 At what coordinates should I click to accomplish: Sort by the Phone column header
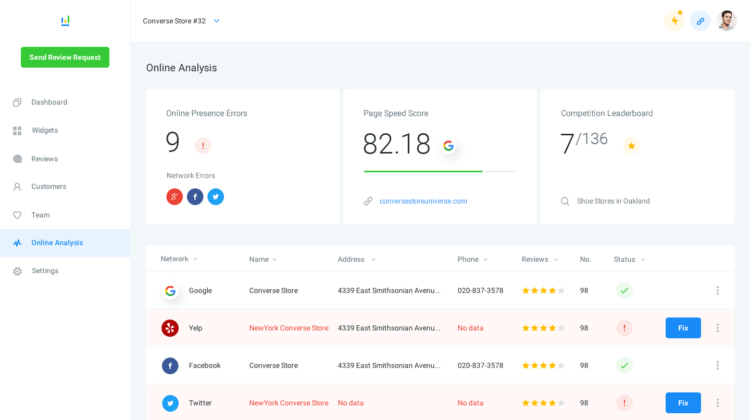pos(472,259)
